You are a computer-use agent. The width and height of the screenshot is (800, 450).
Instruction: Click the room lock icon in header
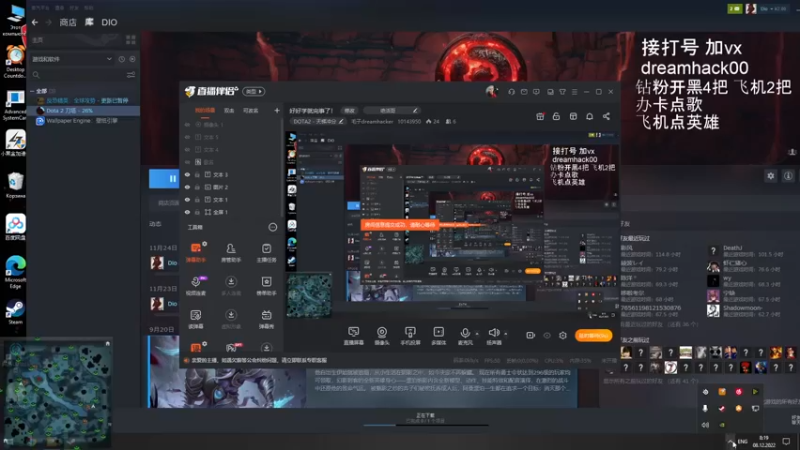point(556,116)
